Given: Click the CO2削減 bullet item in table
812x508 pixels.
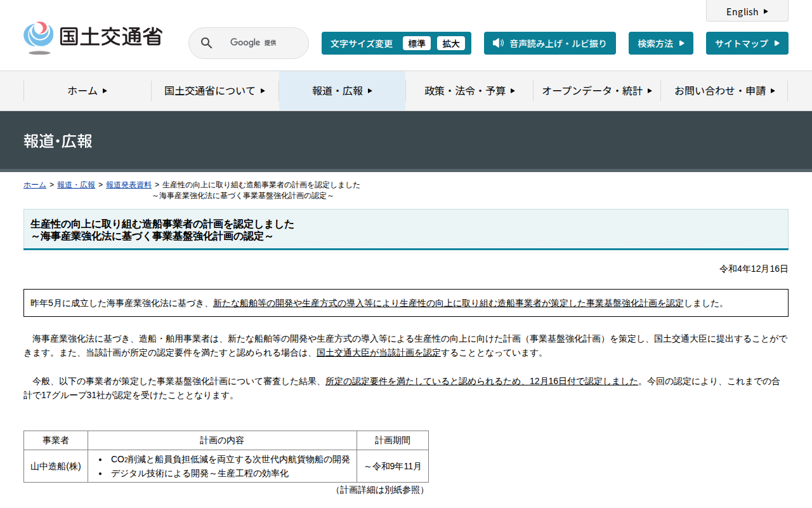Looking at the screenshot, I should [230, 459].
